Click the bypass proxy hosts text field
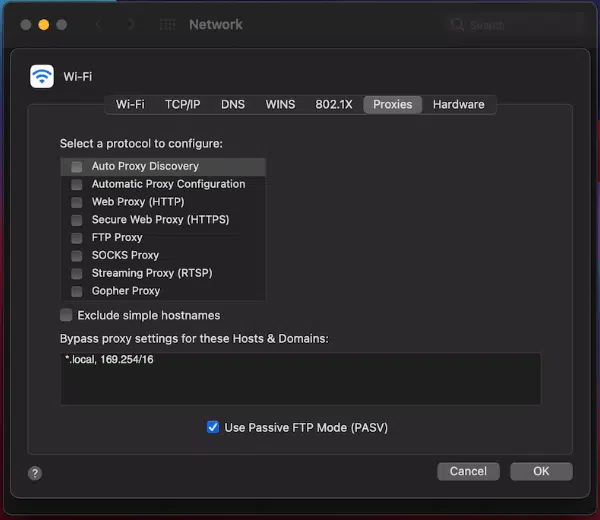The image size is (600, 520). pyautogui.click(x=300, y=378)
